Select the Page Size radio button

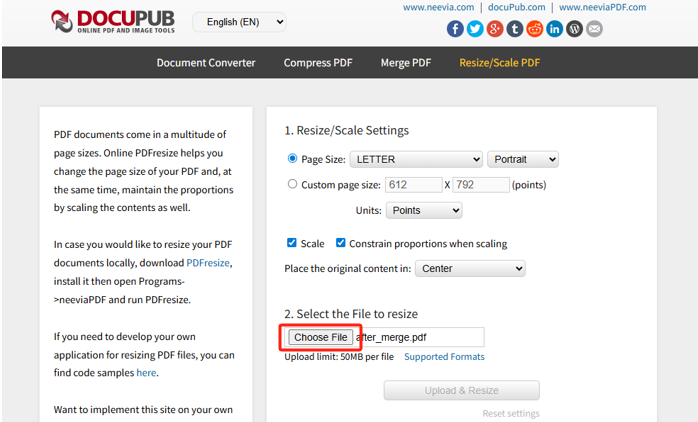[x=292, y=158]
